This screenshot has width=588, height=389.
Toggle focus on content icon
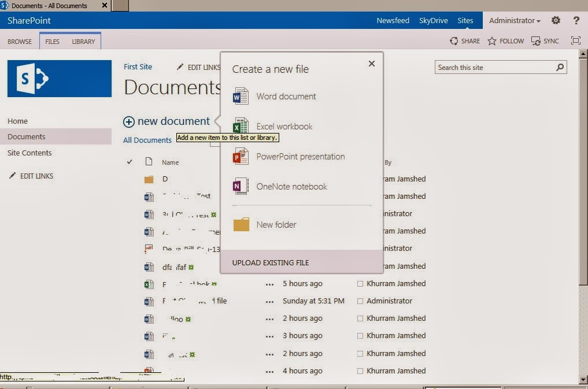(x=576, y=40)
